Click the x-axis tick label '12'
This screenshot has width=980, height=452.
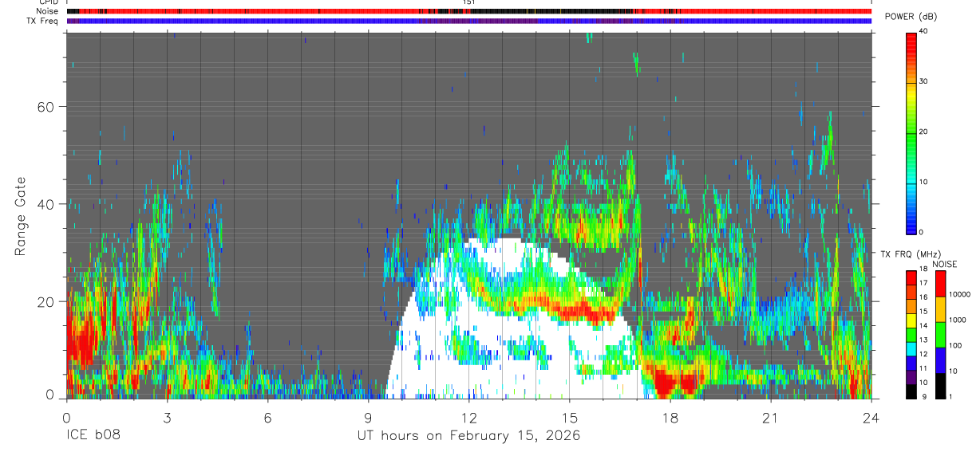point(468,418)
